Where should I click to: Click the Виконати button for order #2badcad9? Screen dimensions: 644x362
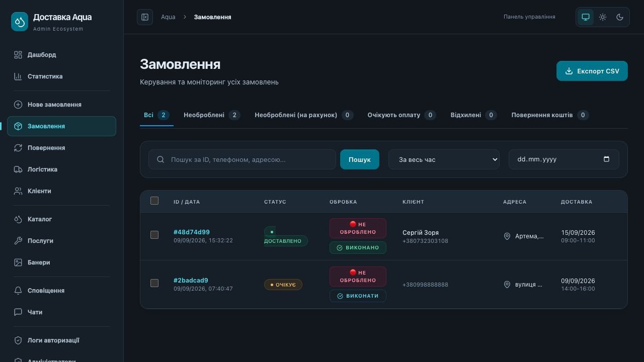(358, 296)
